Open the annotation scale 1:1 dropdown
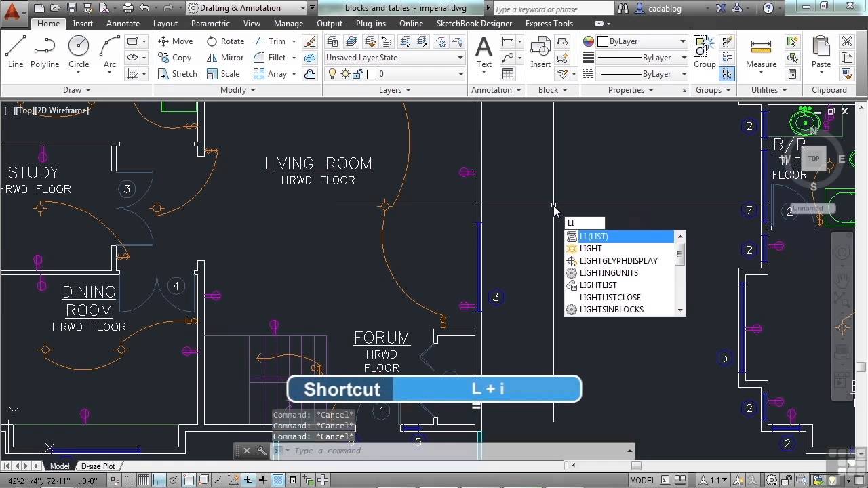868x488 pixels. tap(715, 481)
